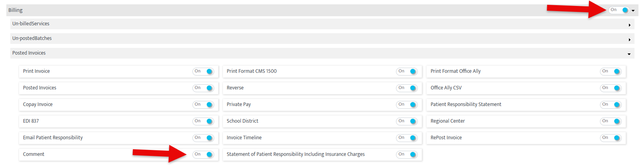
Task: Collapse the Posted Invoices section
Action: (629, 54)
